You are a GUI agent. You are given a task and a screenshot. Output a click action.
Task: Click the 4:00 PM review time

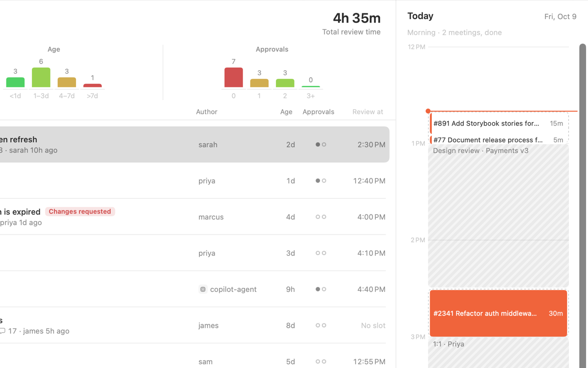[371, 217]
